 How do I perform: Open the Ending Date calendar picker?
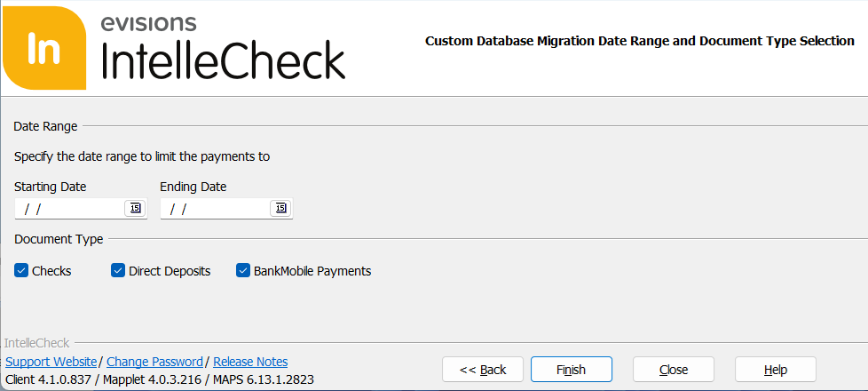280,209
